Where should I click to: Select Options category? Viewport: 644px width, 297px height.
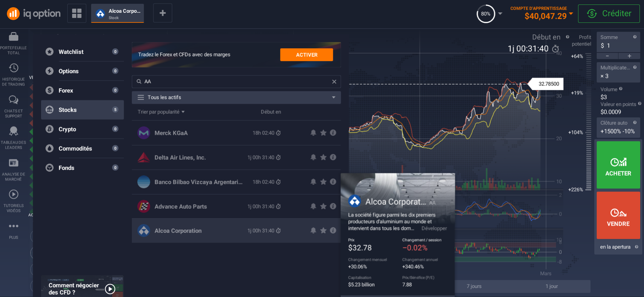82,71
